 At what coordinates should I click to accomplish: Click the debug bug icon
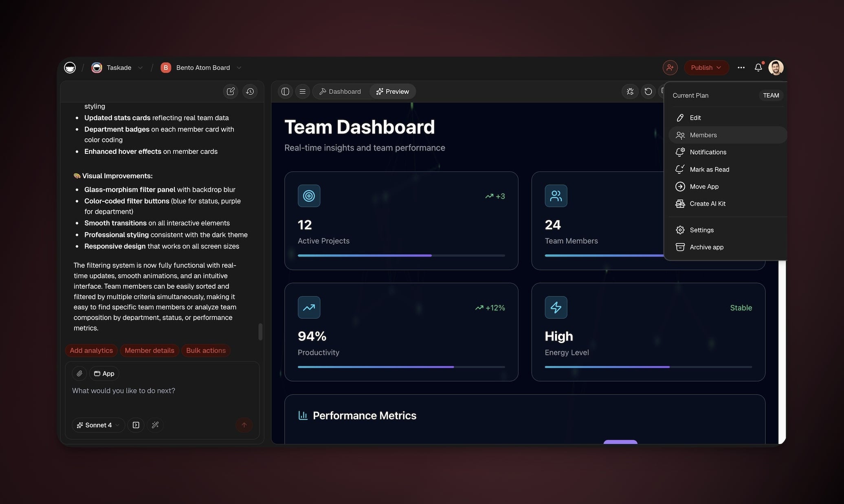pos(630,91)
